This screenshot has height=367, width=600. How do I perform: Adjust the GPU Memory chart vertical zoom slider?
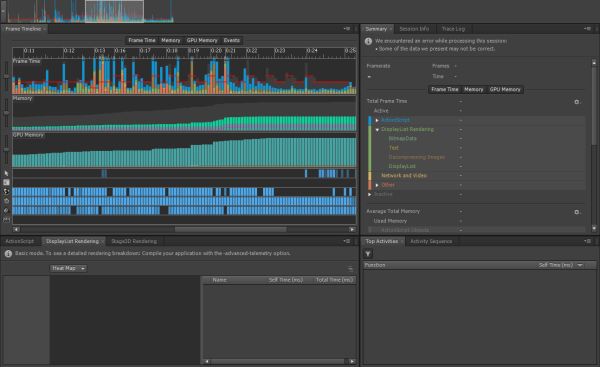tap(6, 150)
